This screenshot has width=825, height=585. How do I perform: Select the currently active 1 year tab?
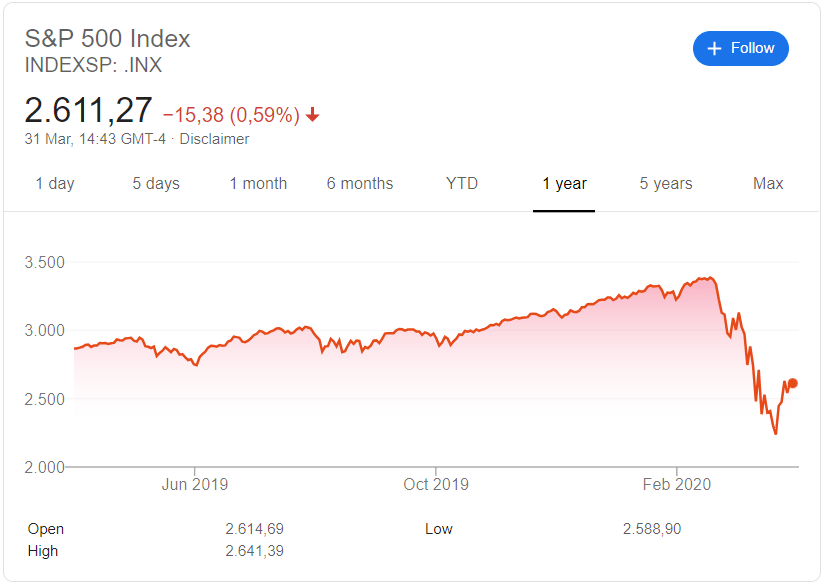point(563,183)
